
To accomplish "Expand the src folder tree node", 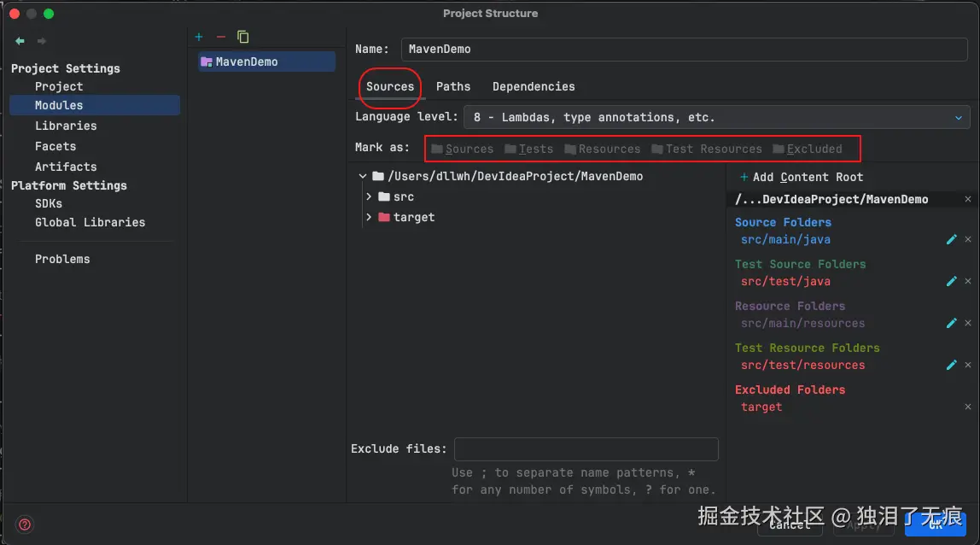I will point(369,196).
